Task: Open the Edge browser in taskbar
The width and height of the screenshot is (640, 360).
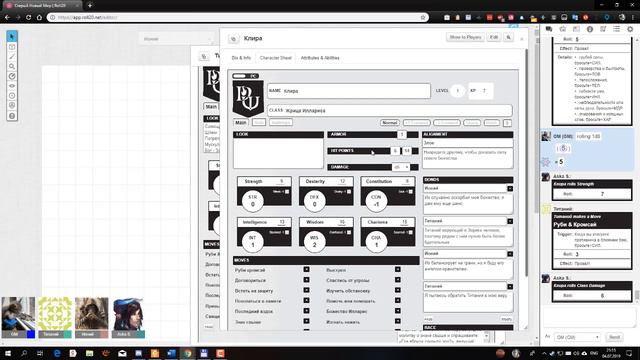Action: [57, 353]
